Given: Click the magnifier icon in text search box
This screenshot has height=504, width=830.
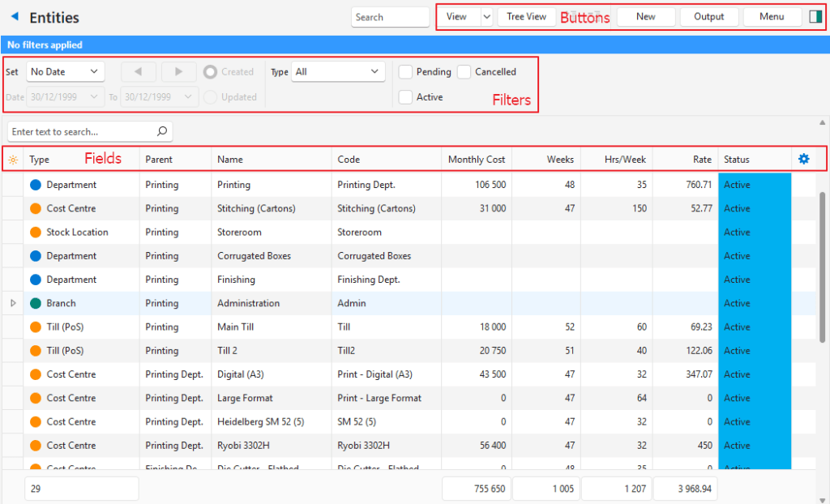Looking at the screenshot, I should coord(162,131).
